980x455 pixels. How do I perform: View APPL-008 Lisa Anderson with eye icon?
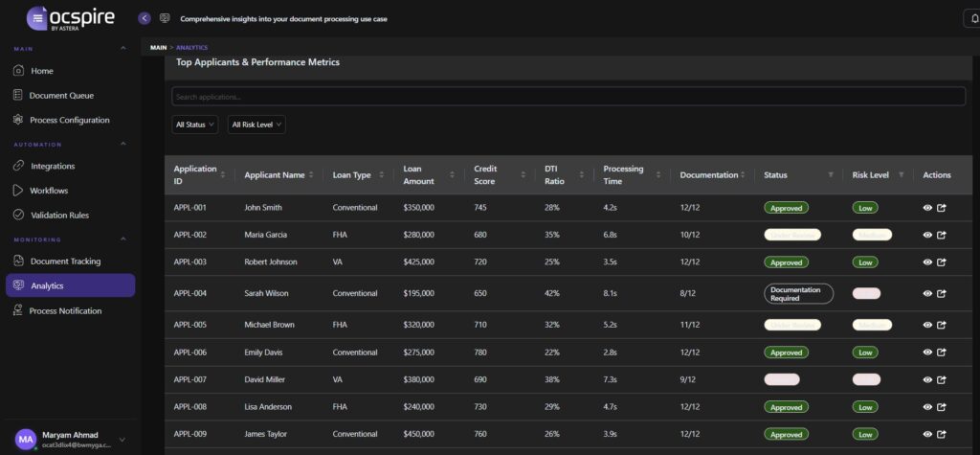click(927, 407)
